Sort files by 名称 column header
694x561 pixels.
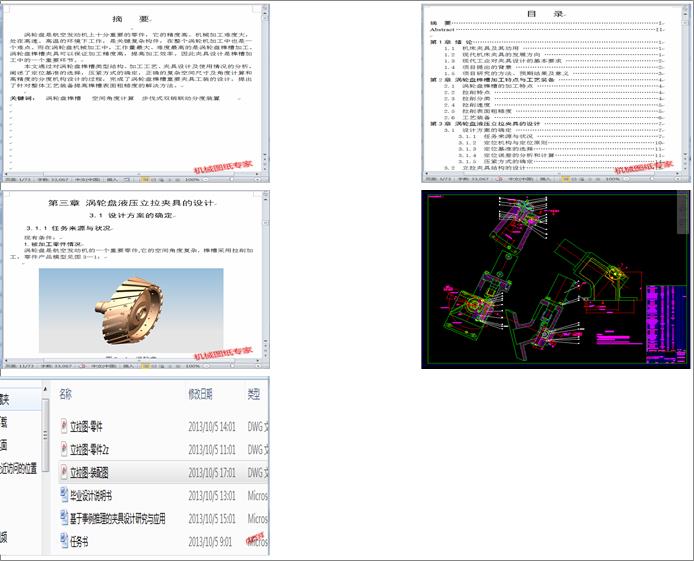pyautogui.click(x=66, y=394)
